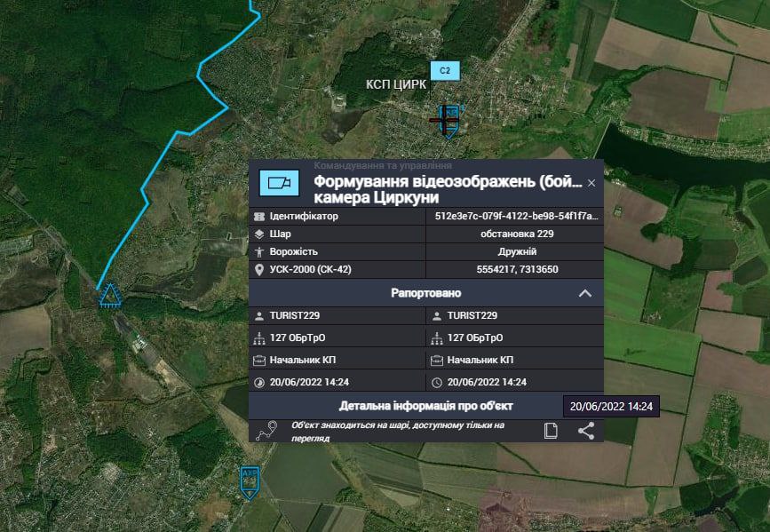
Task: Select the C2 label marker on map
Action: point(445,71)
